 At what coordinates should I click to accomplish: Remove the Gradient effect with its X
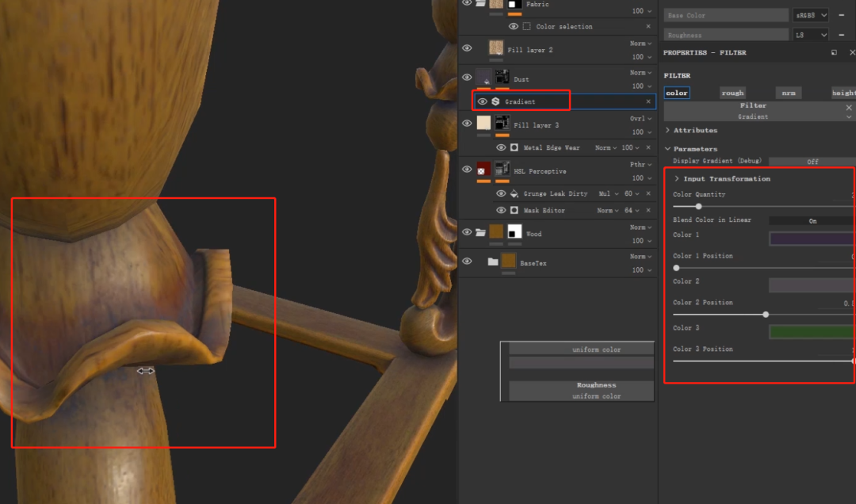(648, 101)
